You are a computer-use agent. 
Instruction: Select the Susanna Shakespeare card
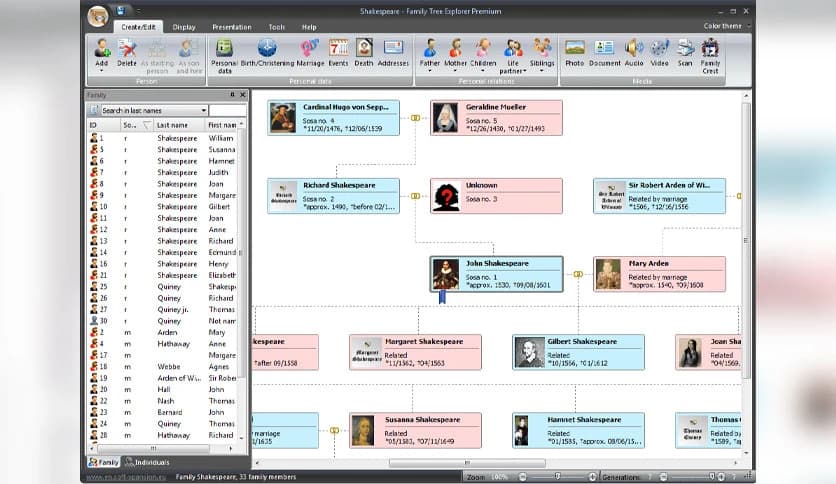click(415, 430)
